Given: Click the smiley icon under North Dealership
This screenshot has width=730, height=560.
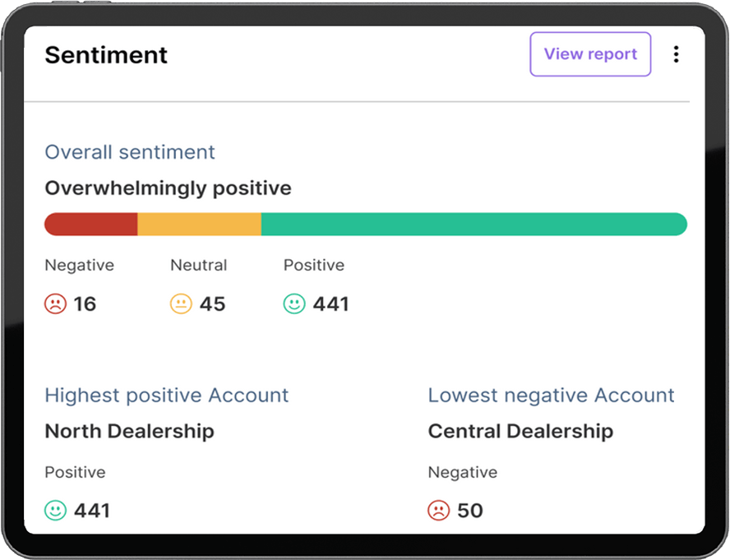Looking at the screenshot, I should 53,510.
